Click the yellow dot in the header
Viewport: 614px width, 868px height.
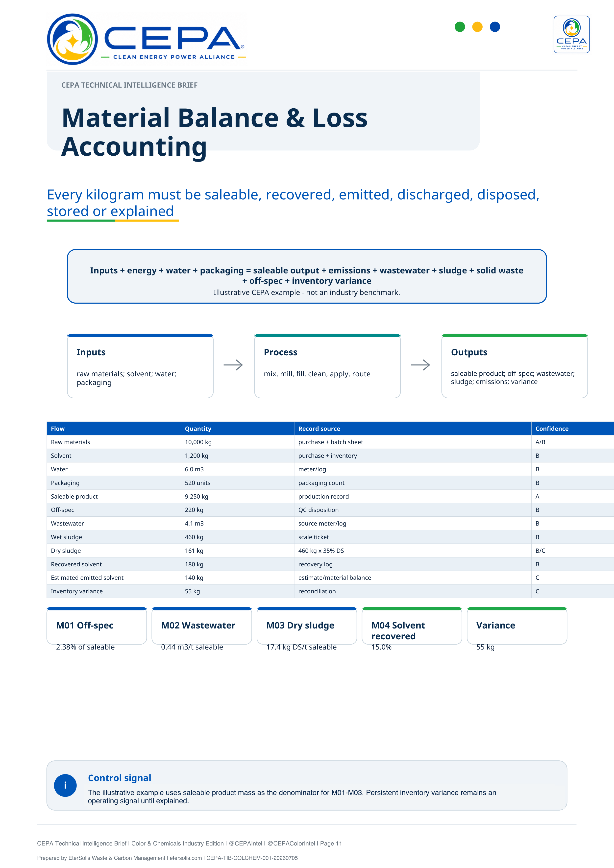click(477, 27)
